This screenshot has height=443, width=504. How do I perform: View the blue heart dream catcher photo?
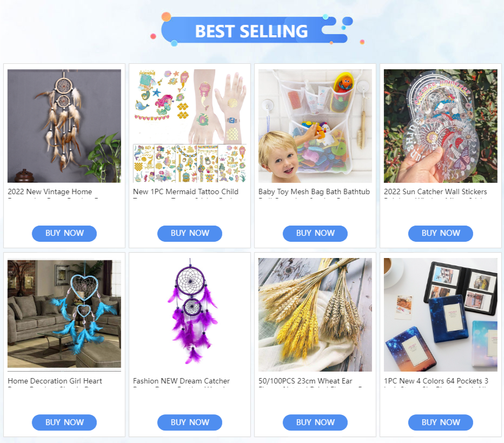[64, 315]
